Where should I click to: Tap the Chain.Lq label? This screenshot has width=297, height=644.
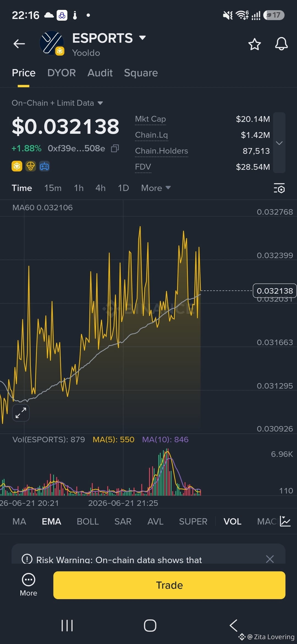click(152, 135)
